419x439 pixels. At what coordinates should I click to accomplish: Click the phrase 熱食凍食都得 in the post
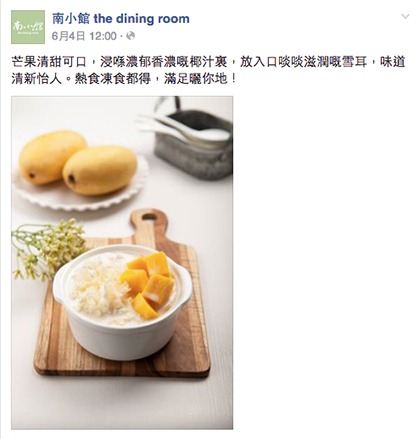[113, 79]
